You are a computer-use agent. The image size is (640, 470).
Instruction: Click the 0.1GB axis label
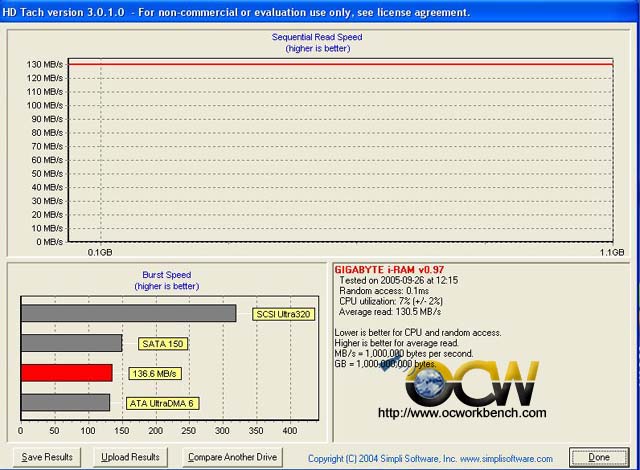[x=100, y=253]
